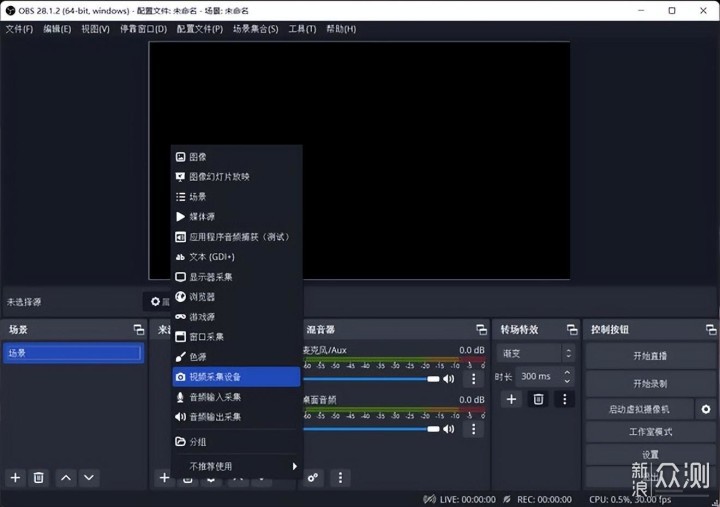Open virtual camera settings gear
The image size is (720, 507).
[706, 409]
